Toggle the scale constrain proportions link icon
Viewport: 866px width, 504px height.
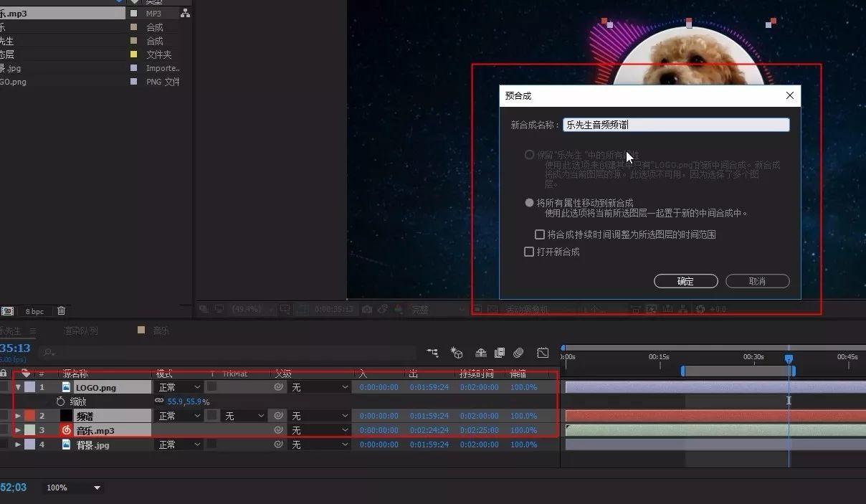pyautogui.click(x=159, y=401)
